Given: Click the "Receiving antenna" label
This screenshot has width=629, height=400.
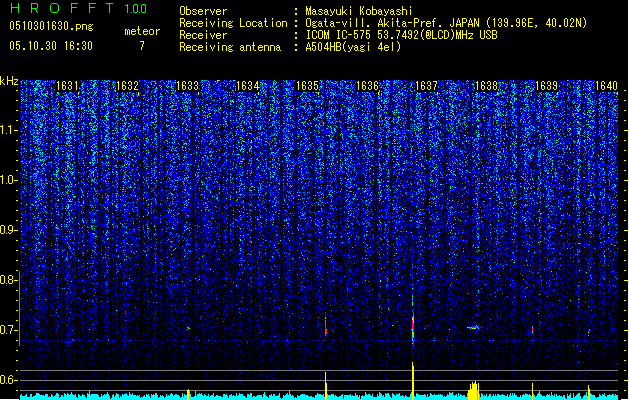Looking at the screenshot, I should click(x=230, y=47).
